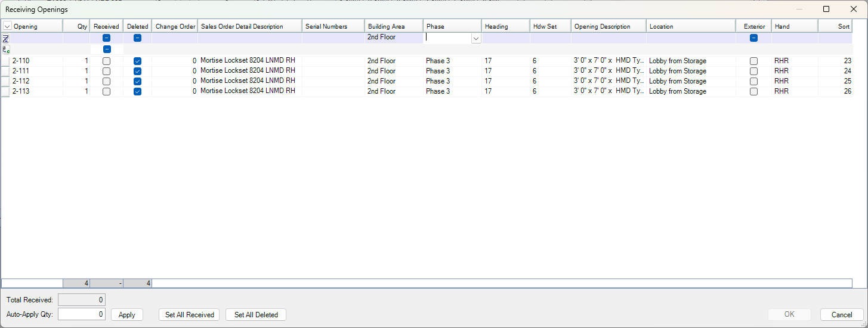Click Cancel to close the dialog
The image size is (868, 328).
(841, 315)
